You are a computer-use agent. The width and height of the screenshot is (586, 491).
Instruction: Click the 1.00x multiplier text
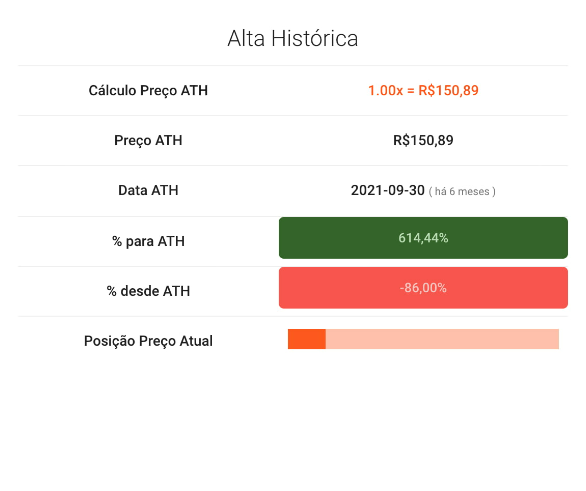pos(385,90)
